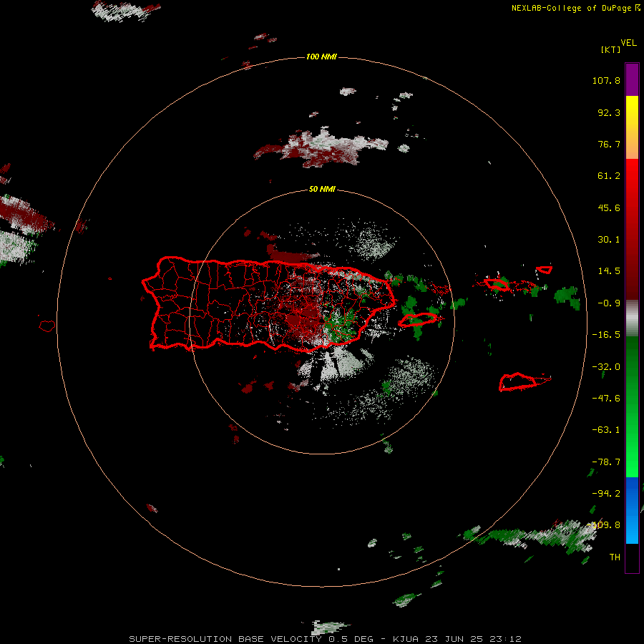Image resolution: width=644 pixels, height=644 pixels.
Task: Click the -0.9 value on velocity scale
Action: click(x=609, y=303)
